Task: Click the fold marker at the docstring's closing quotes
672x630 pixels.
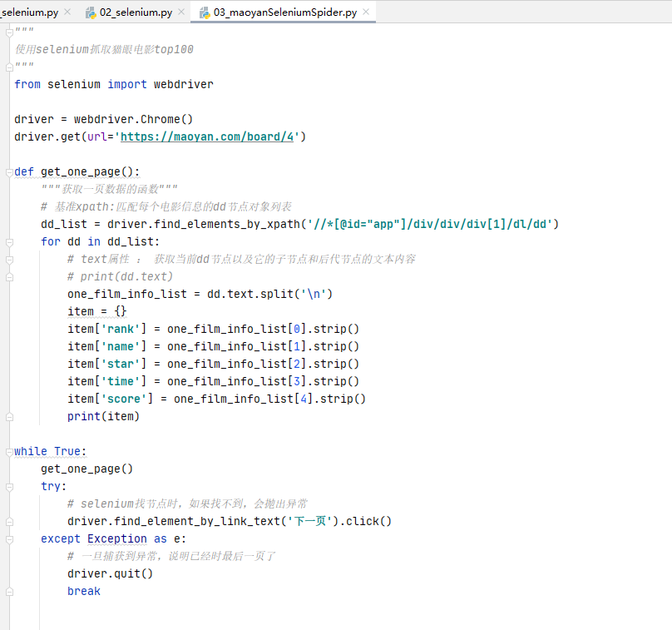Action: tap(9, 67)
